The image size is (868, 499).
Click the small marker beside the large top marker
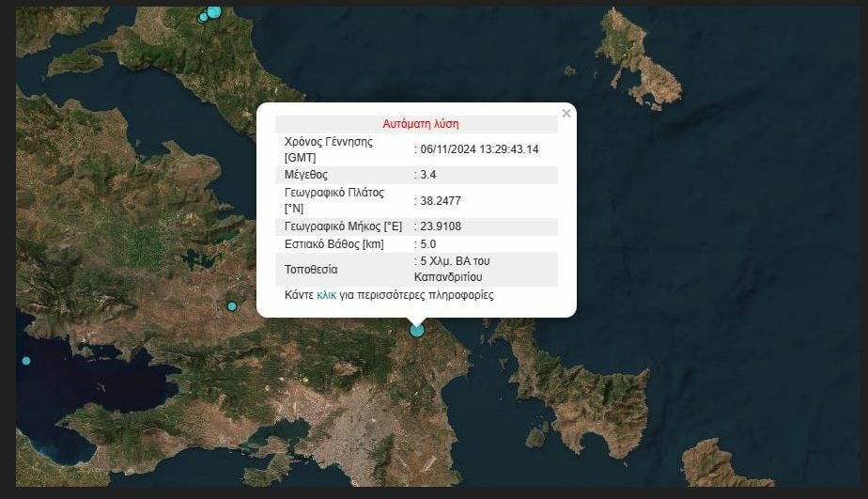[x=203, y=18]
